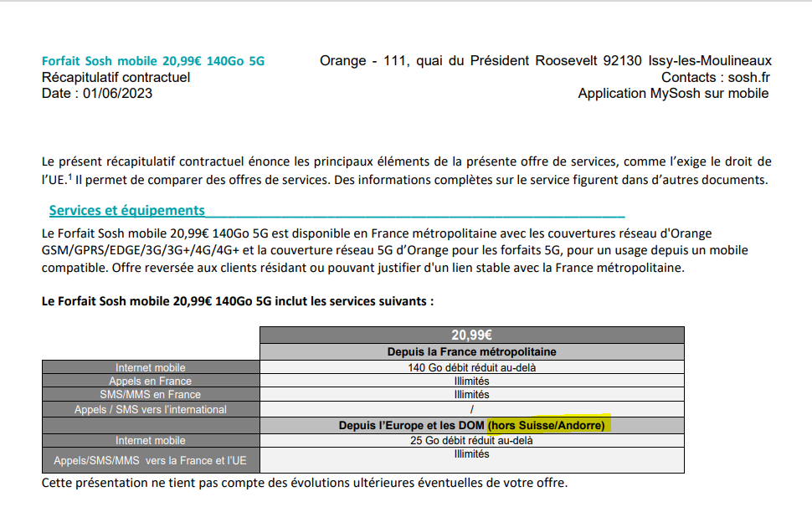Click "Illimités" in the Appels en France row
This screenshot has height=507, width=812.
pyautogui.click(x=472, y=381)
